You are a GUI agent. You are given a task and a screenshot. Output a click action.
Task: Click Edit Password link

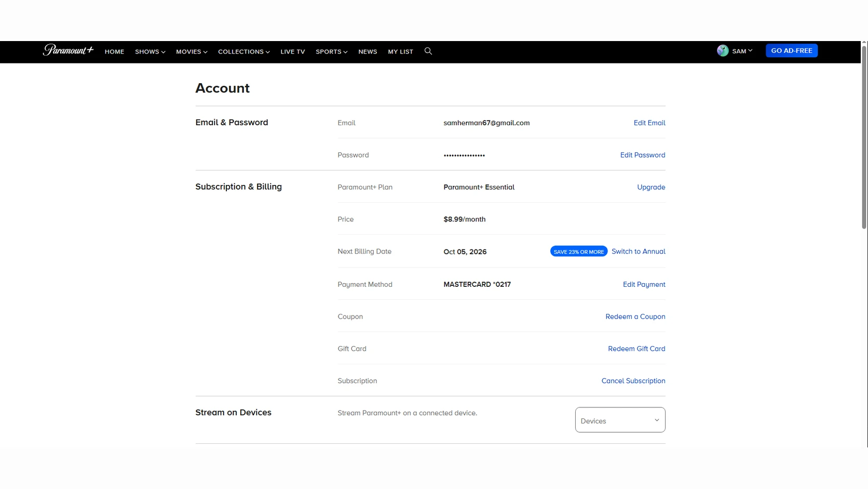643,155
